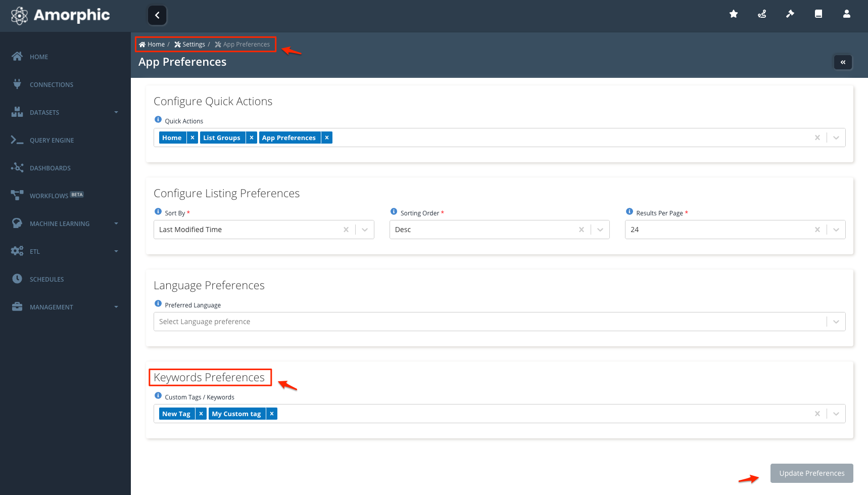Click the Update Preferences button
868x495 pixels.
point(811,473)
